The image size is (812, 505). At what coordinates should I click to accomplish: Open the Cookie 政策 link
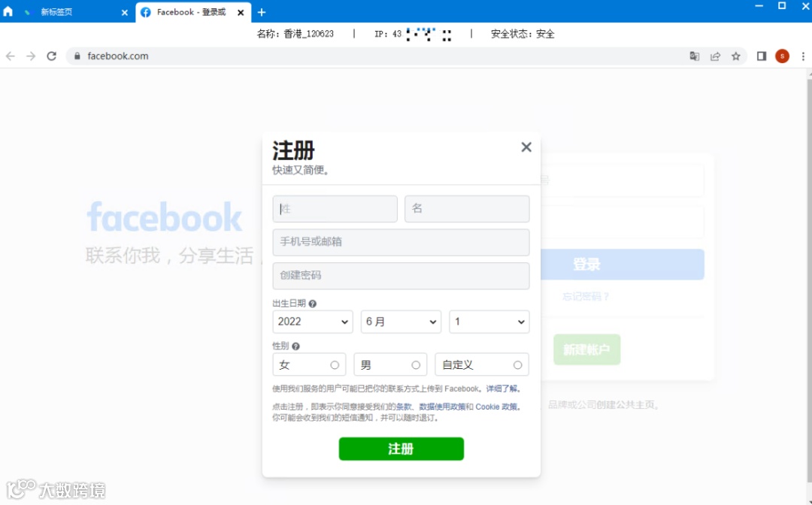pyautogui.click(x=496, y=407)
